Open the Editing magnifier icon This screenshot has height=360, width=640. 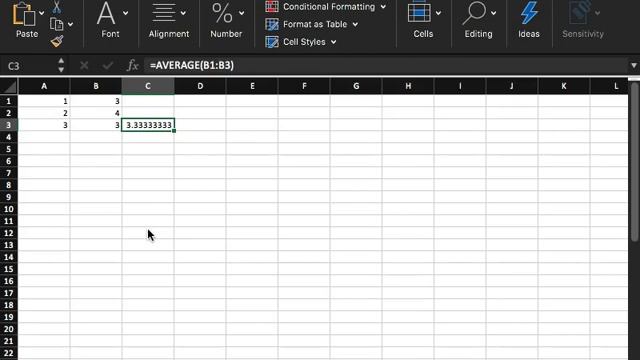pyautogui.click(x=474, y=13)
